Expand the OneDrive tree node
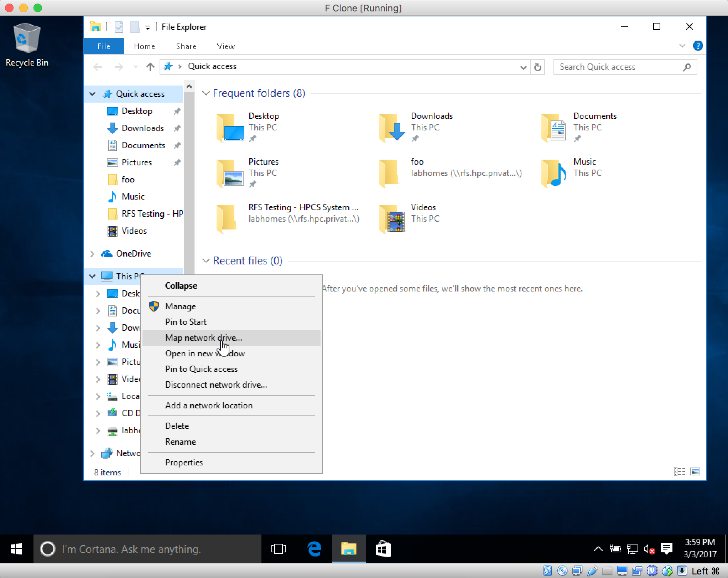Viewport: 728px width, 578px height. pos(92,254)
